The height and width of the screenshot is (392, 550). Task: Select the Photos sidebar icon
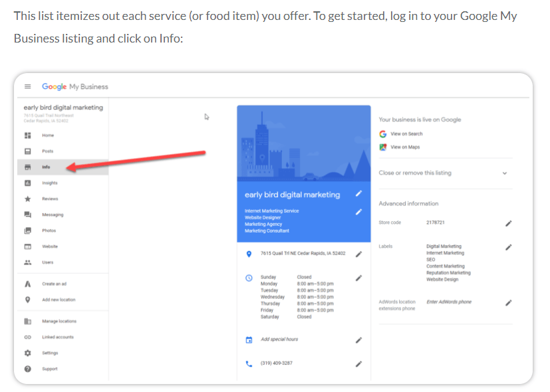pyautogui.click(x=27, y=230)
